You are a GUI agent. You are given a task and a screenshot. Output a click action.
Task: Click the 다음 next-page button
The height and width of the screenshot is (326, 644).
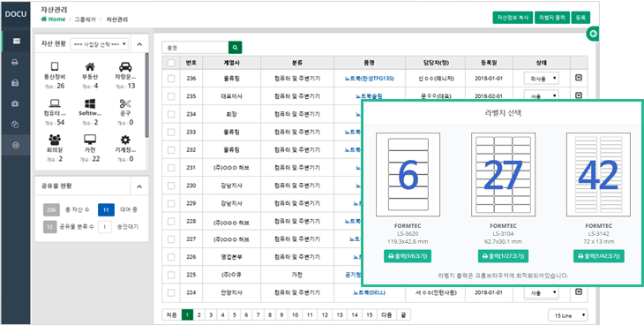pos(386,315)
